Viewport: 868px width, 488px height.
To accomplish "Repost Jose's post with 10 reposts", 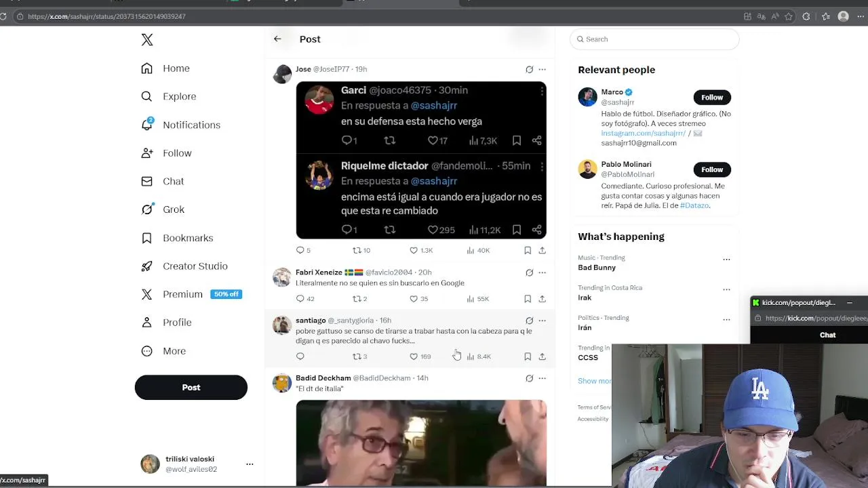I will [361, 250].
